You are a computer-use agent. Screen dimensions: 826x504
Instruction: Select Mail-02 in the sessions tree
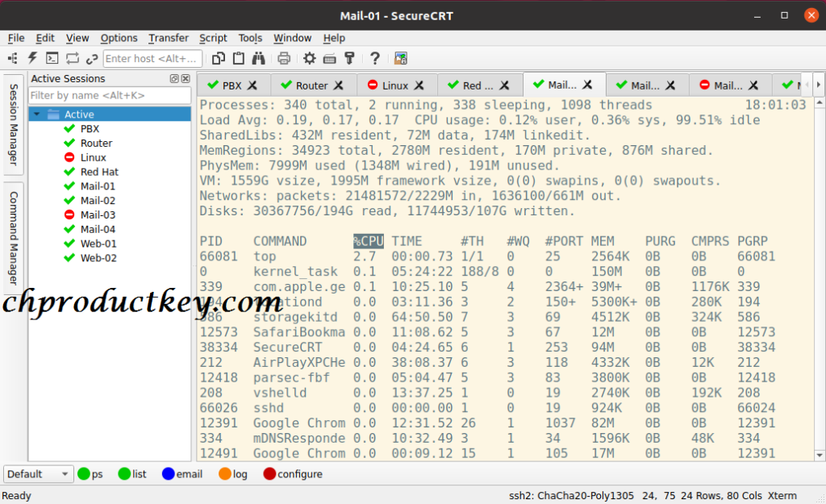[98, 200]
